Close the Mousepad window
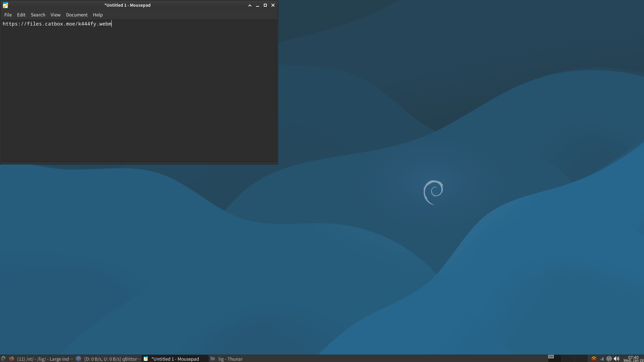The width and height of the screenshot is (644, 362). click(273, 5)
